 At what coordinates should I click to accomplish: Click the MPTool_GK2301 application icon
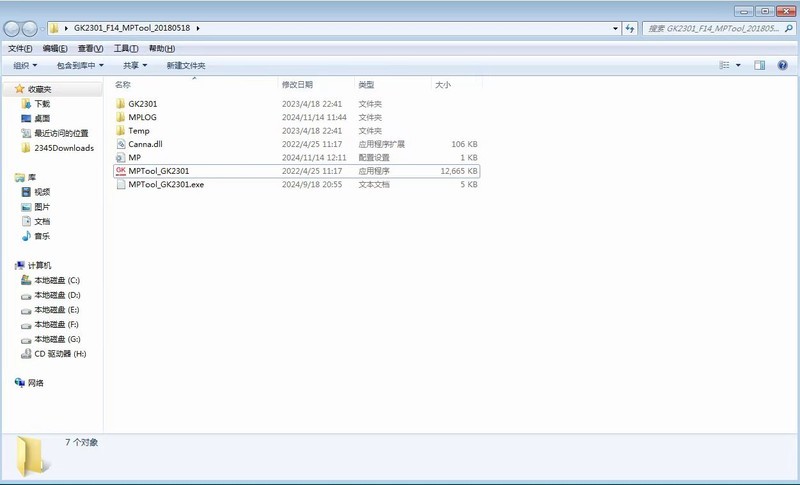120,171
